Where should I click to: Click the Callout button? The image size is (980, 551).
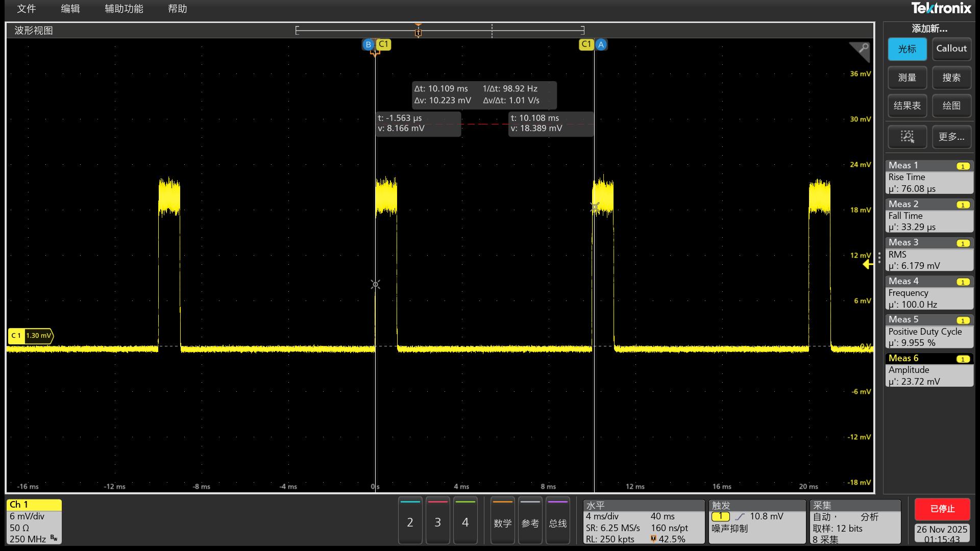point(951,49)
